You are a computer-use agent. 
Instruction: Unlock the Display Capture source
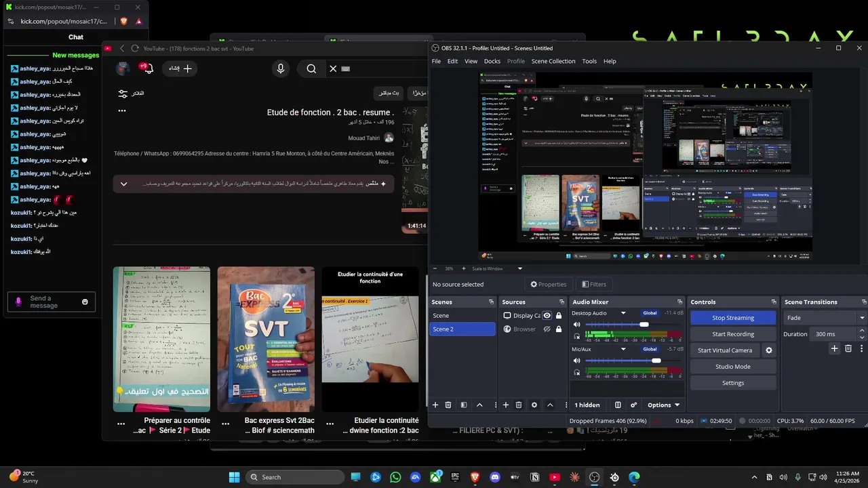click(559, 315)
